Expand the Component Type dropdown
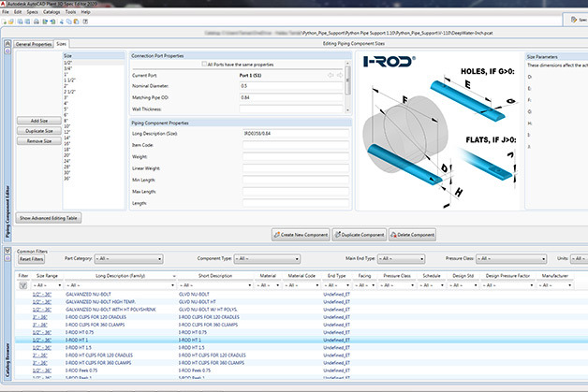The width and height of the screenshot is (588, 392). 265,259
